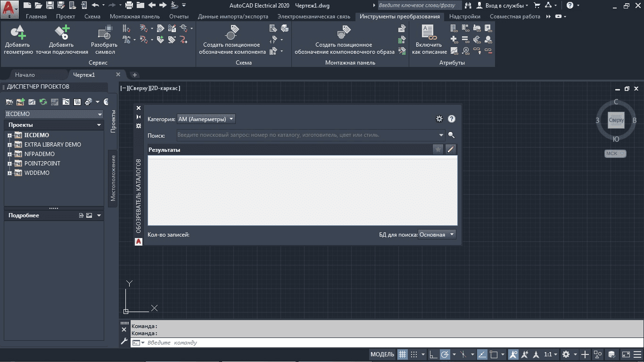Viewport: 644px width, 362px height.
Task: Go to next project drawing arrow
Action: [163, 5]
